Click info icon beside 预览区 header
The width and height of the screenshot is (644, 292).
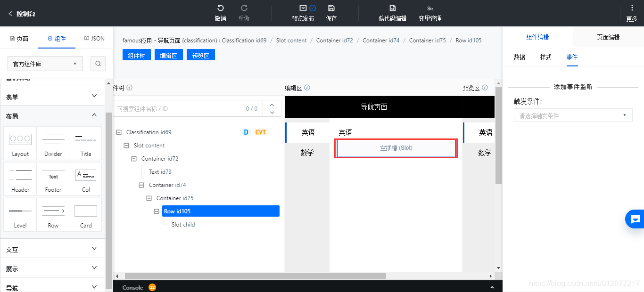pos(485,88)
